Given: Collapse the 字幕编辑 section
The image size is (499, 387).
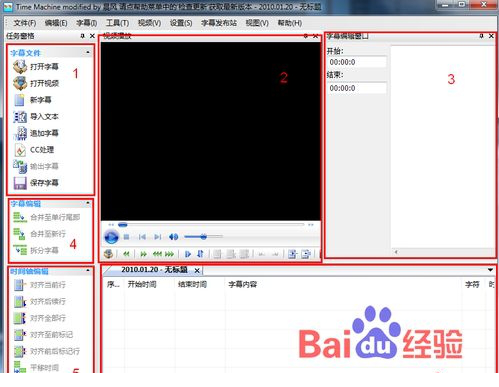Looking at the screenshot, I should 88,203.
